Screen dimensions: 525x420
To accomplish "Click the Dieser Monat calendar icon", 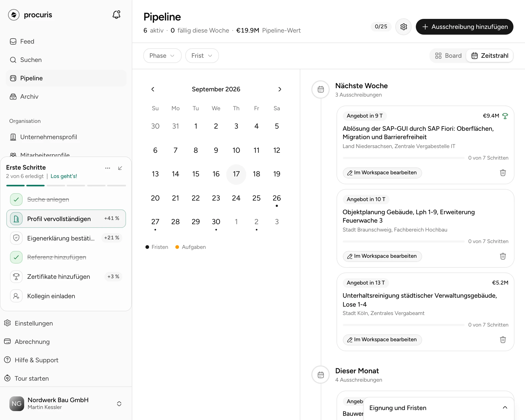I will point(321,375).
